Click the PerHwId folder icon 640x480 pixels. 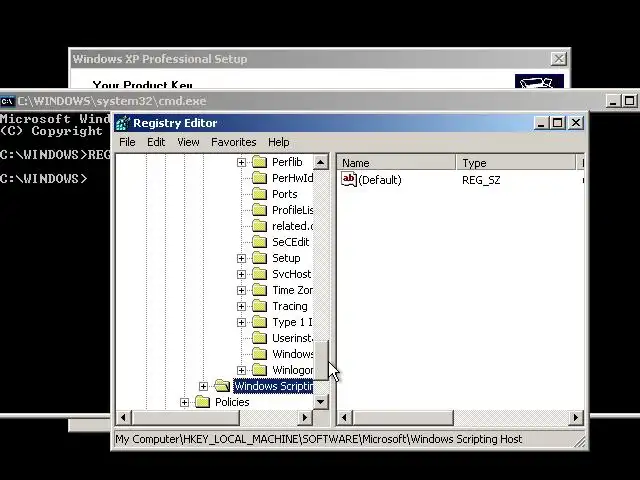[259, 178]
